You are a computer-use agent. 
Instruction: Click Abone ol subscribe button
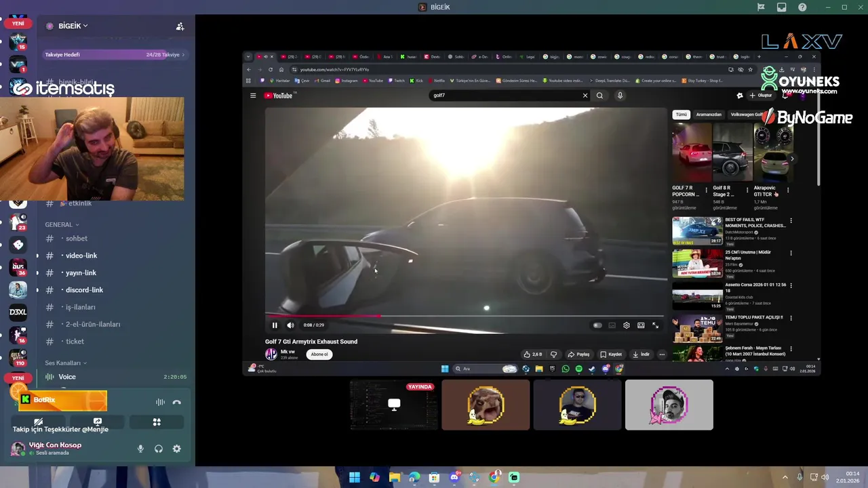319,354
